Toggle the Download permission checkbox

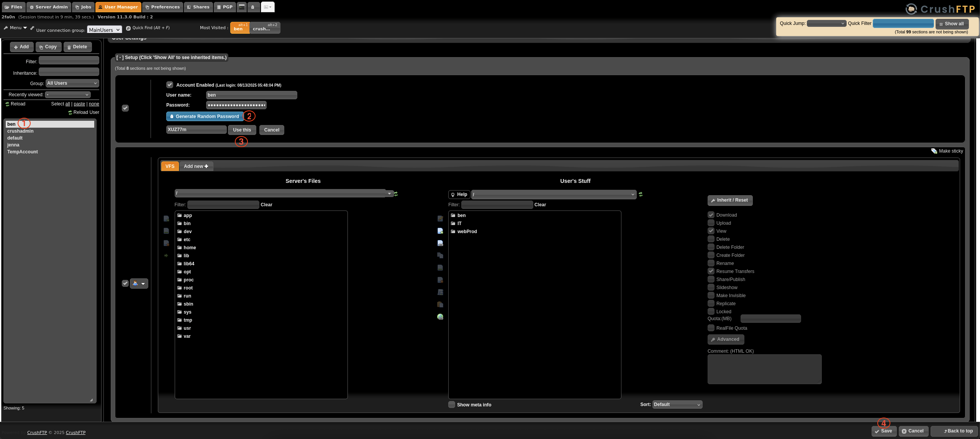click(x=711, y=215)
